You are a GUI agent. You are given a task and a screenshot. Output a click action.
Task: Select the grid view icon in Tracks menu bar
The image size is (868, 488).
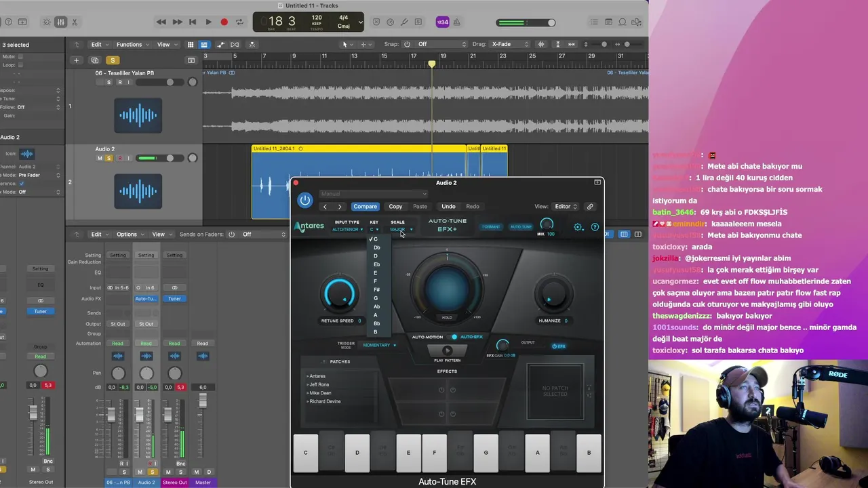pos(191,45)
